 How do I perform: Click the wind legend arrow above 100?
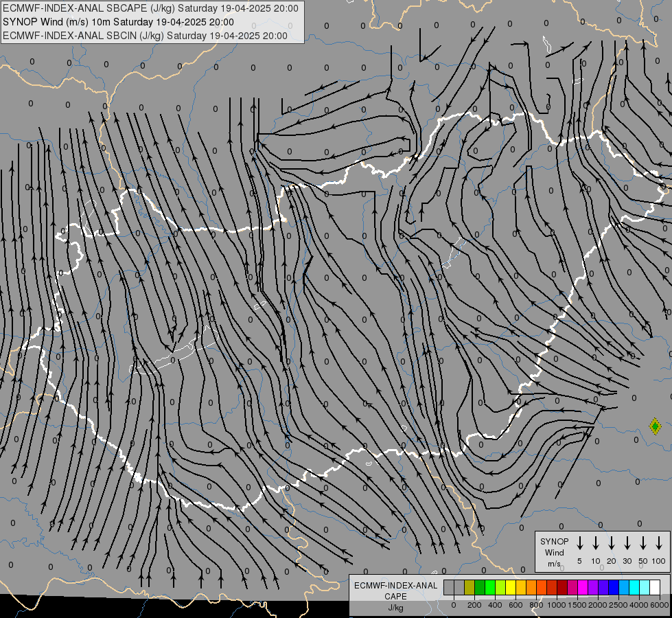659,543
